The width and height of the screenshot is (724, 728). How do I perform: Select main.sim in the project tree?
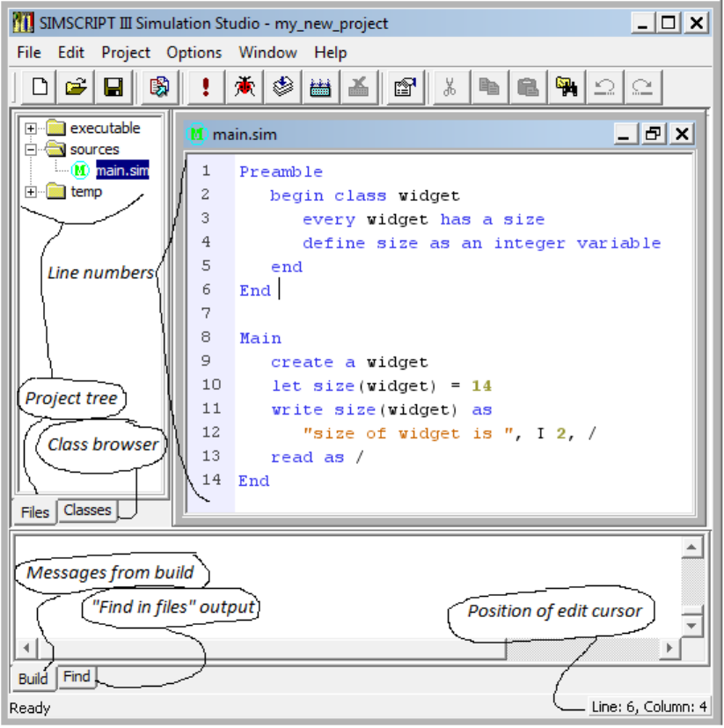click(x=122, y=171)
